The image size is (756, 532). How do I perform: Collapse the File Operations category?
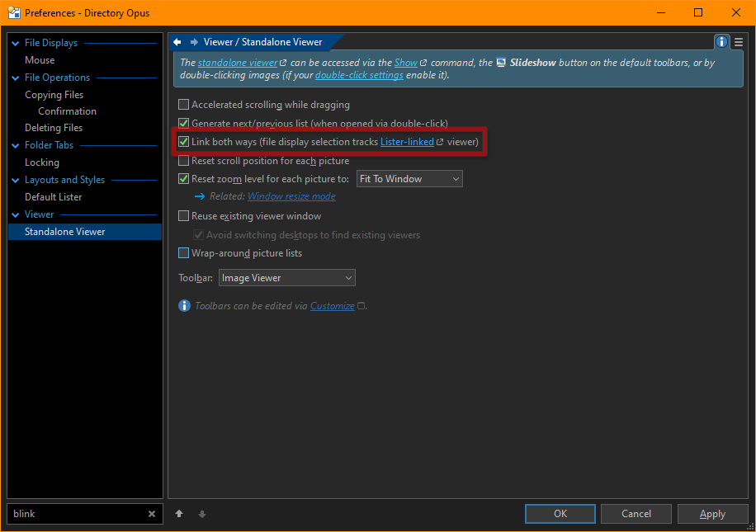point(16,78)
